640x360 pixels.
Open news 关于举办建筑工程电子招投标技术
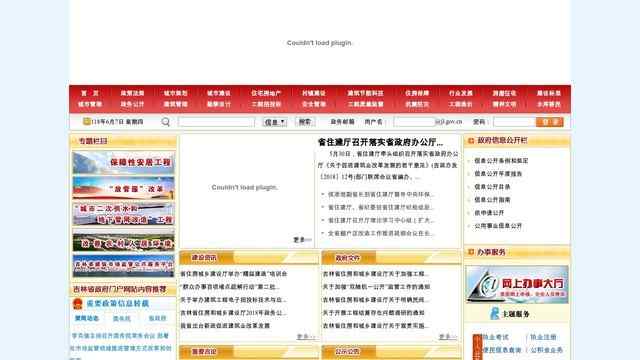(x=233, y=300)
